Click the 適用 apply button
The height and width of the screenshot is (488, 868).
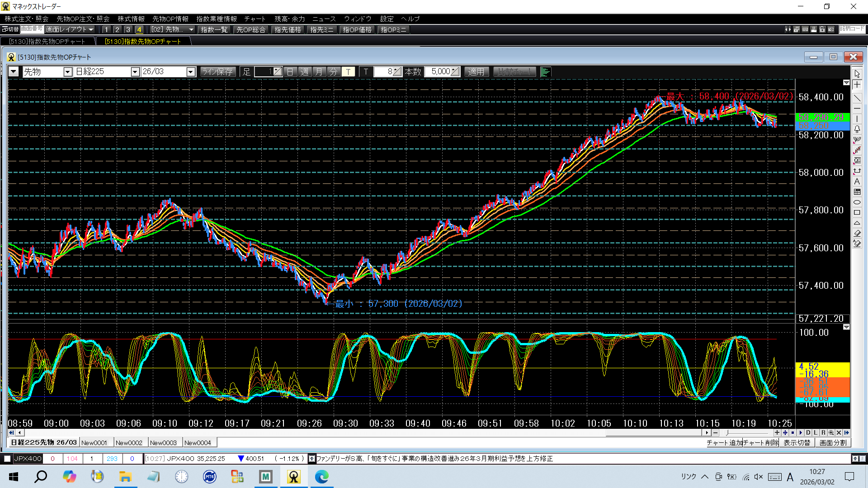point(476,72)
